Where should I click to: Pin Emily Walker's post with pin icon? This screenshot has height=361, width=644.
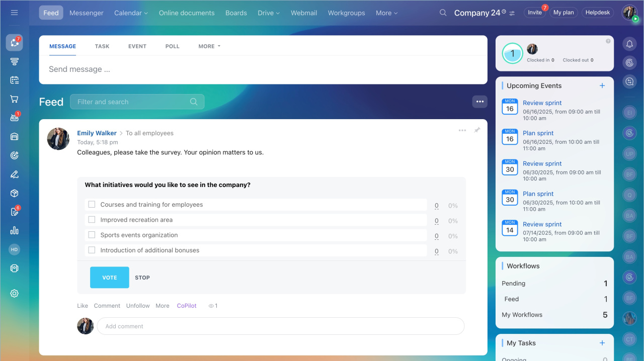[477, 130]
